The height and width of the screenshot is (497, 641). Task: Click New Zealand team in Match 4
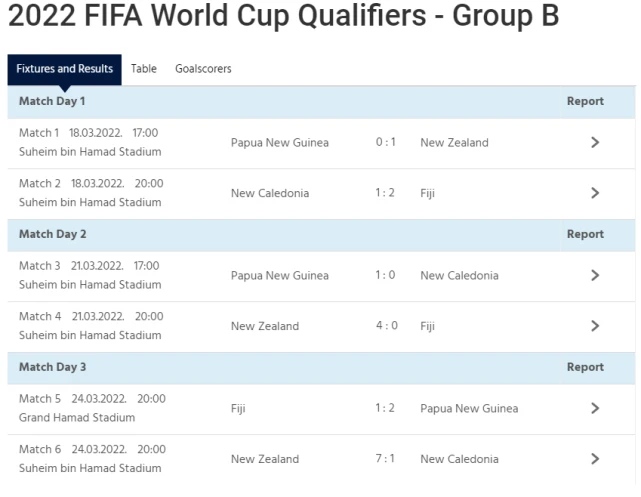pos(265,326)
